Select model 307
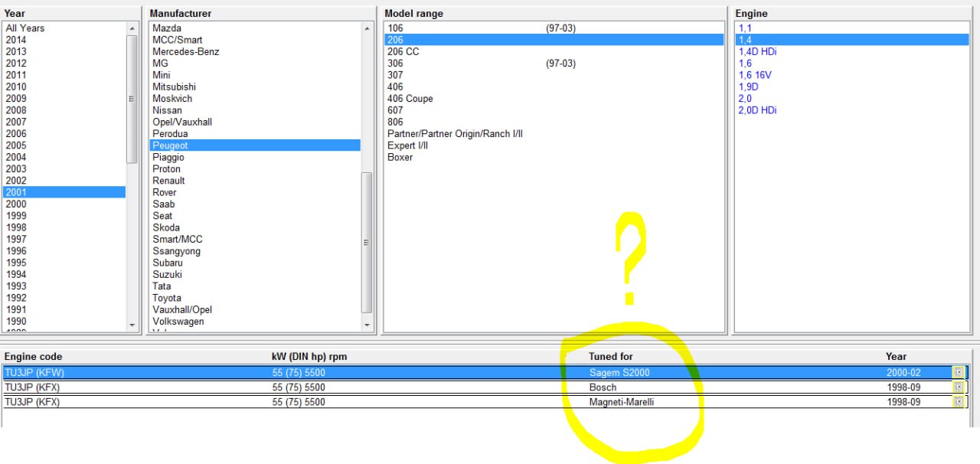This screenshot has height=464, width=980. click(x=395, y=75)
